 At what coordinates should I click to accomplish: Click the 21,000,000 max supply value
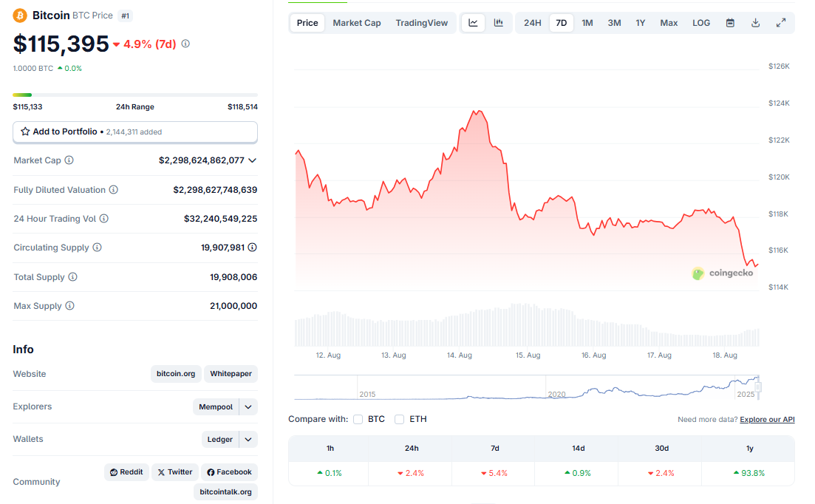233,306
